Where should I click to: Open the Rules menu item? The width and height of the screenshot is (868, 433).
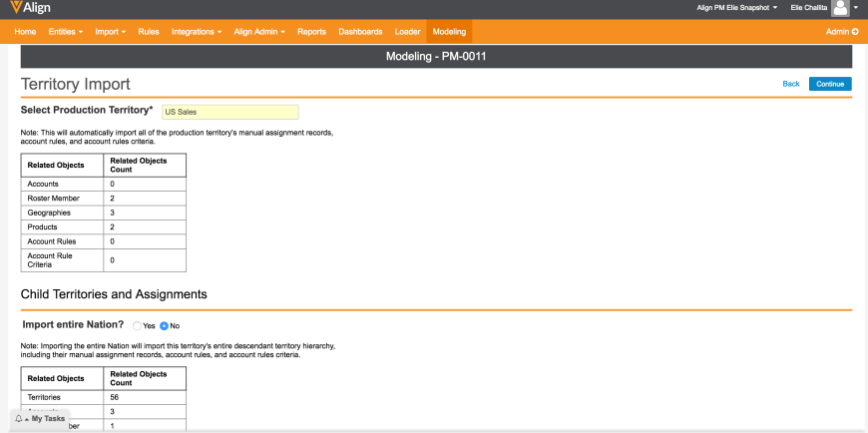click(x=149, y=32)
